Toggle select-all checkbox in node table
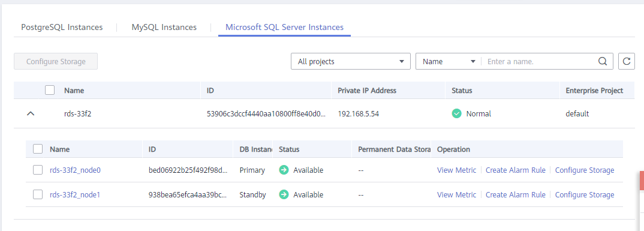This screenshot has width=644, height=231. coord(38,149)
